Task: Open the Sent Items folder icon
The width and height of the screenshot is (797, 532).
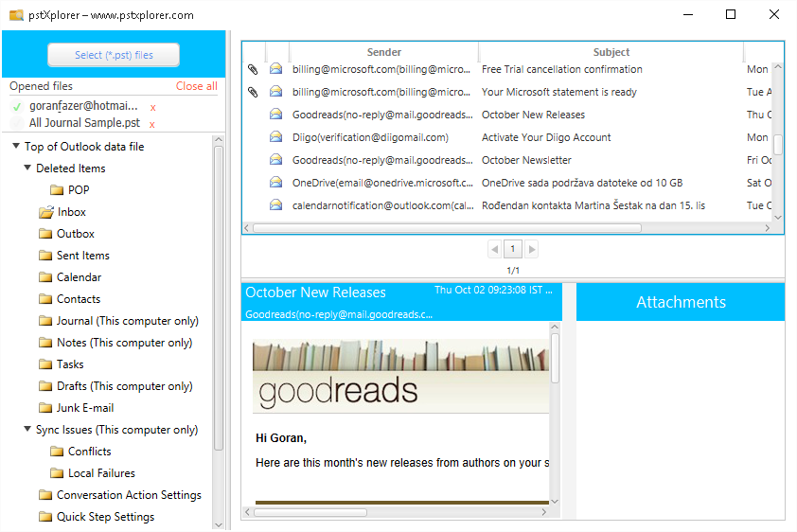Action: [45, 256]
